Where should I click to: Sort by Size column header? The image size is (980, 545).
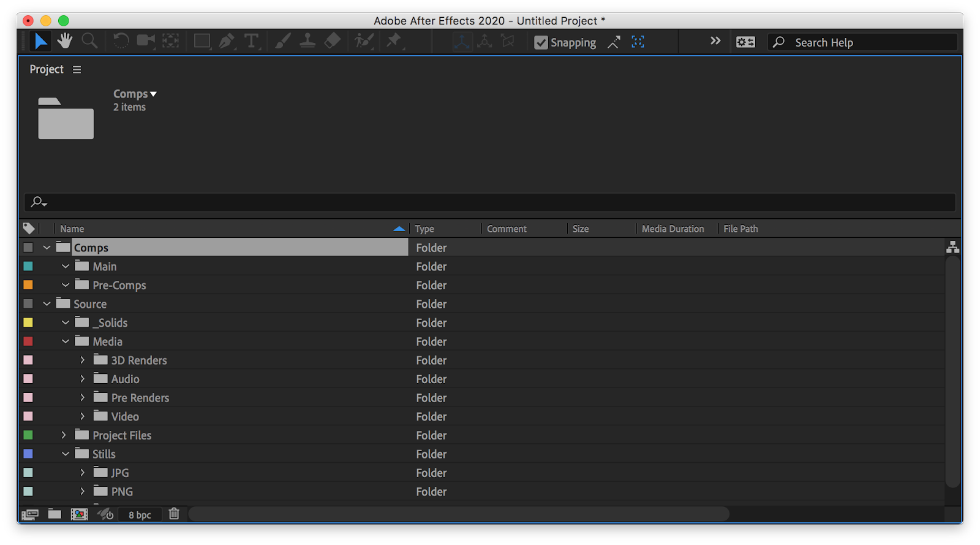(581, 229)
